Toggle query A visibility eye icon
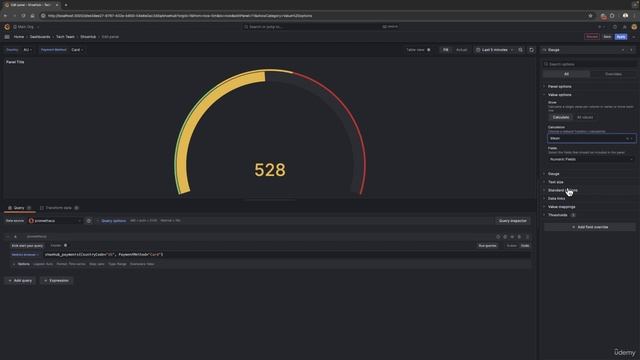This screenshot has width=640, height=360. click(x=512, y=237)
